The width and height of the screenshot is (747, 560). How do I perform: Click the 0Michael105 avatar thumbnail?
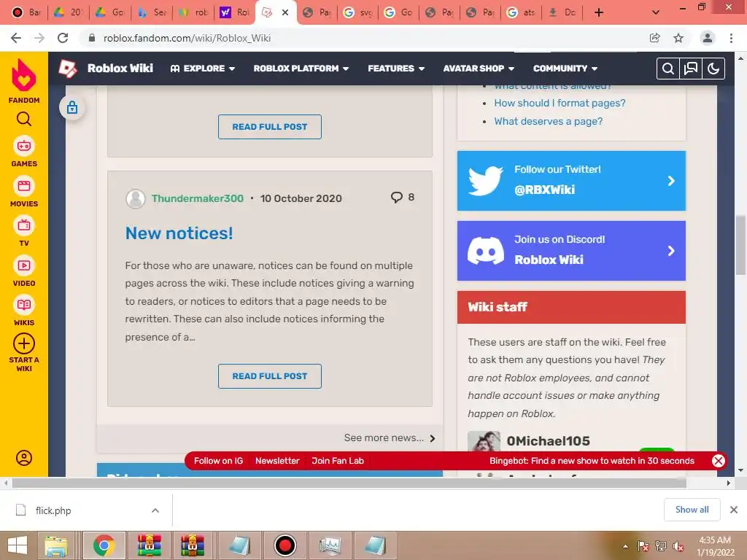pyautogui.click(x=484, y=441)
